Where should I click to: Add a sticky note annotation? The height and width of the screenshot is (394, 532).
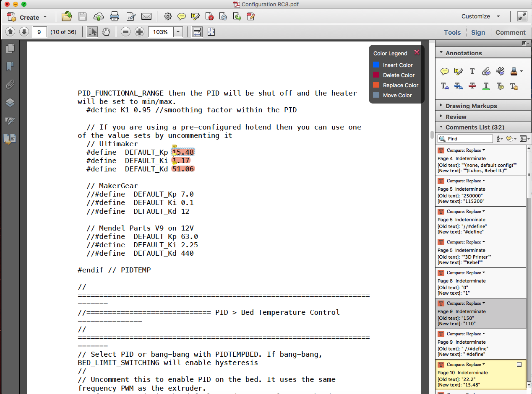click(x=445, y=72)
